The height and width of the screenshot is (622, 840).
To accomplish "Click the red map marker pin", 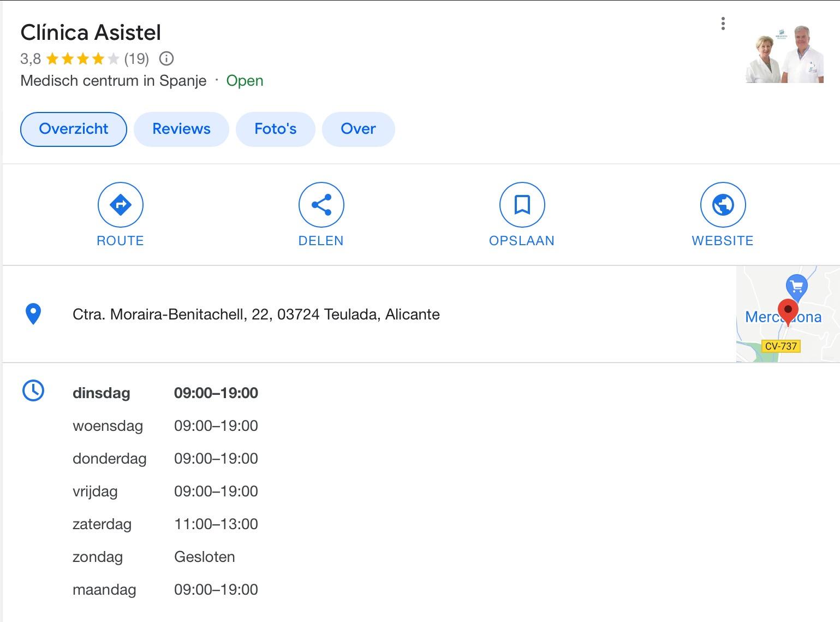I will (788, 311).
